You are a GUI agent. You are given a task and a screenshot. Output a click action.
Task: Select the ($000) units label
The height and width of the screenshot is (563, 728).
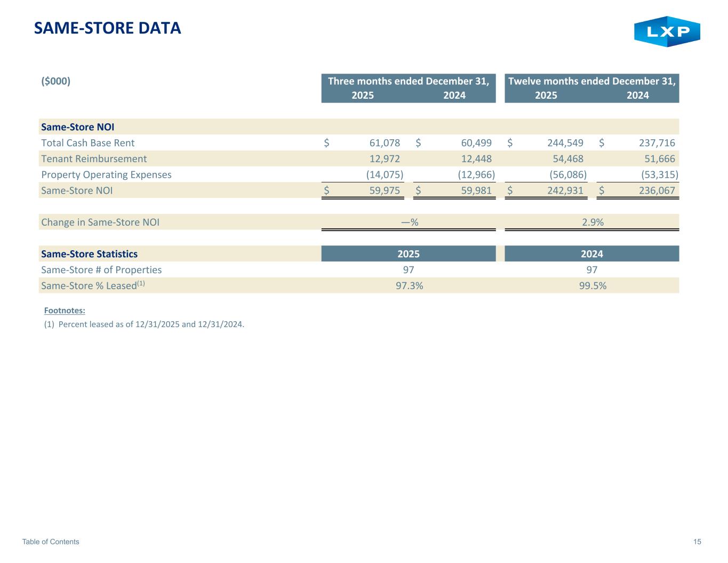tap(56, 81)
